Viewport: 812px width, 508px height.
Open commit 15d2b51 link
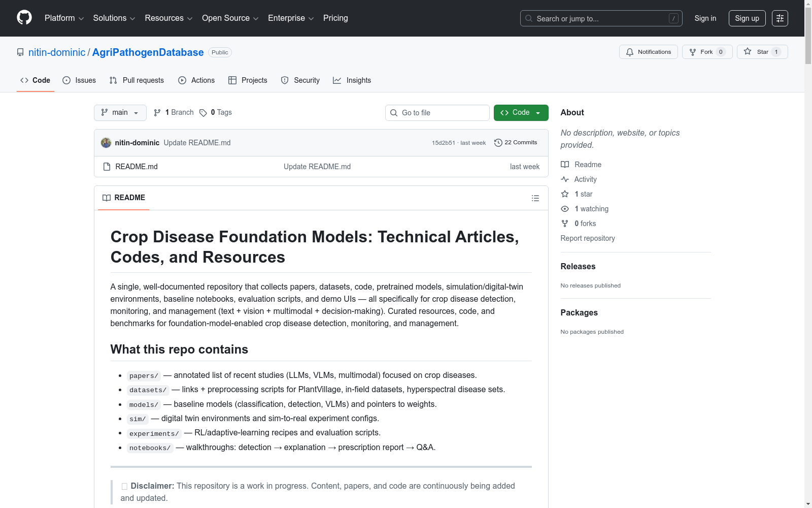(x=444, y=143)
